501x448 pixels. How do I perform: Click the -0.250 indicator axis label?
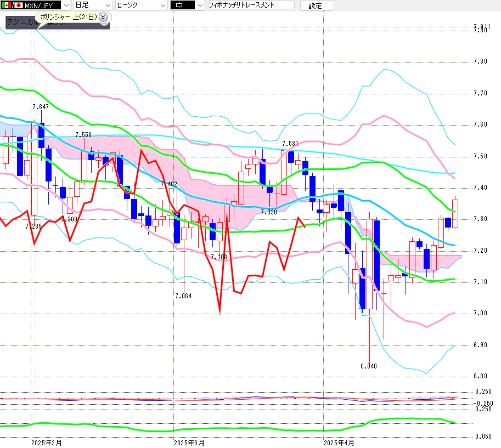coord(483,403)
